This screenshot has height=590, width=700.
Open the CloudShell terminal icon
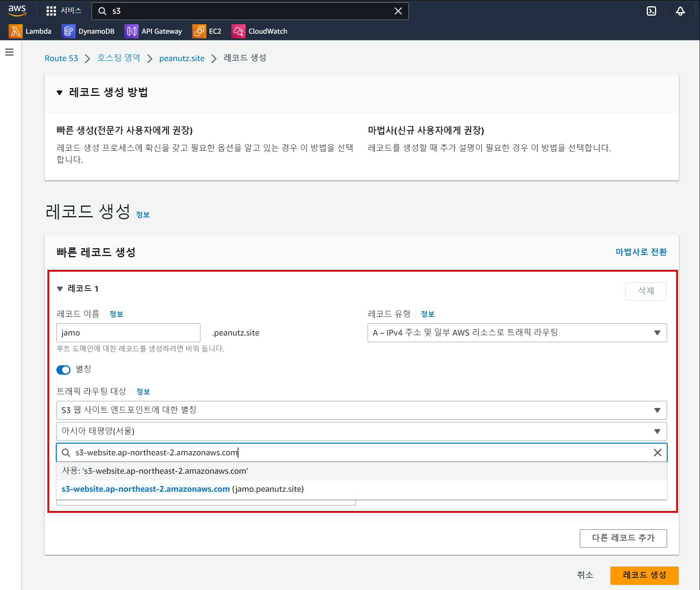(x=651, y=11)
